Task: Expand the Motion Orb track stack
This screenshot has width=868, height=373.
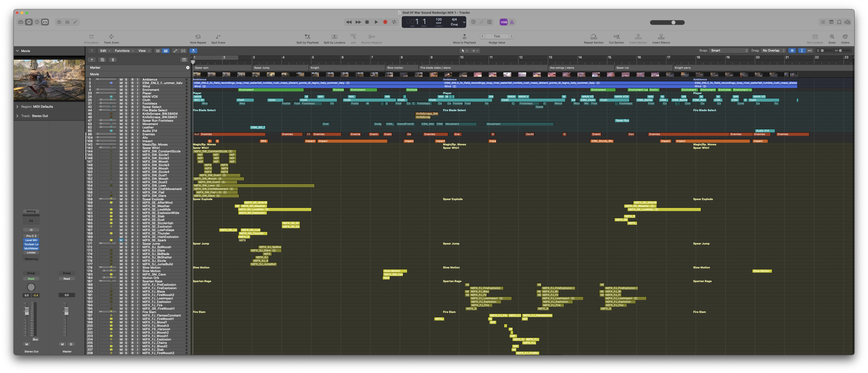Action: coord(104,278)
